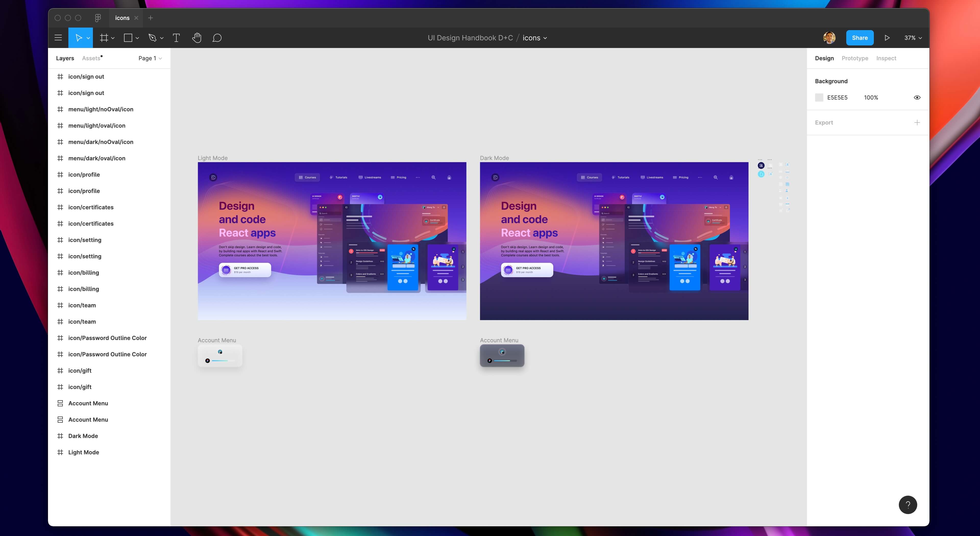The image size is (980, 536).
Task: Click the Background color swatch
Action: pos(819,98)
